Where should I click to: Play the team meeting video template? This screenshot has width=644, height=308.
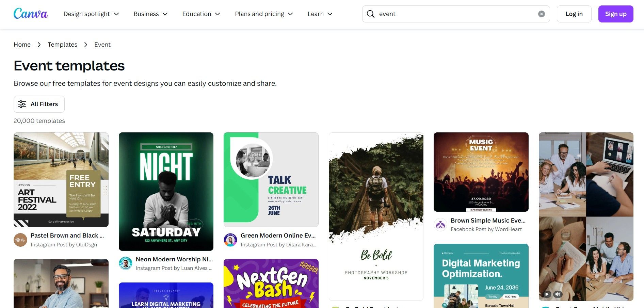click(547, 294)
